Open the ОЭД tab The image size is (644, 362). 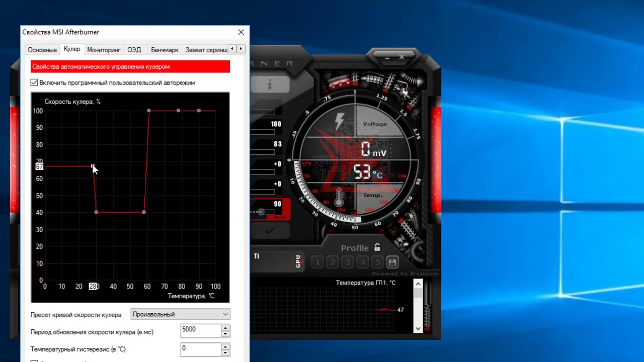134,50
